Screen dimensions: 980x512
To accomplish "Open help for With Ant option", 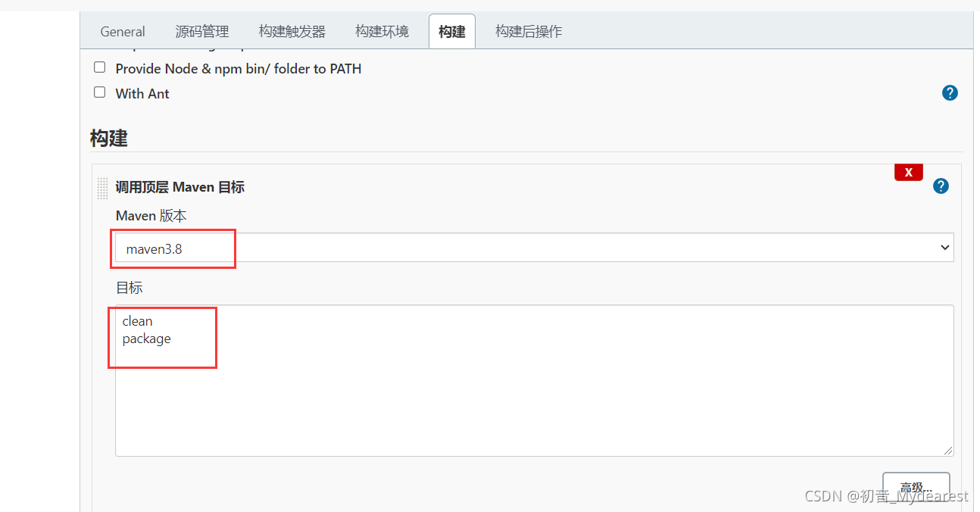I will click(950, 93).
